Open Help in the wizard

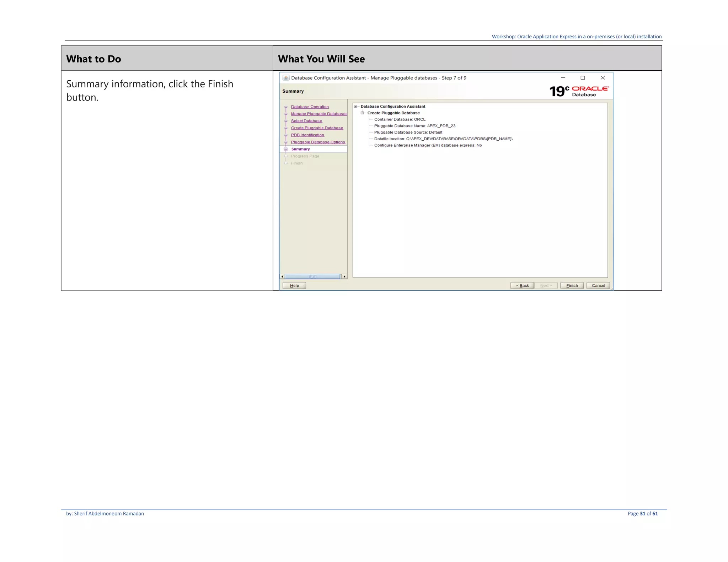pos(294,286)
